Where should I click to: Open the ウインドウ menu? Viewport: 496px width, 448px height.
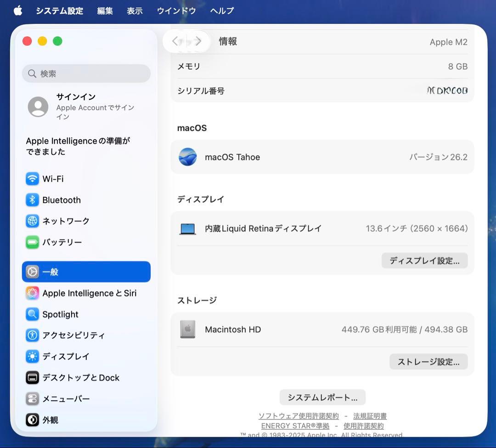176,11
